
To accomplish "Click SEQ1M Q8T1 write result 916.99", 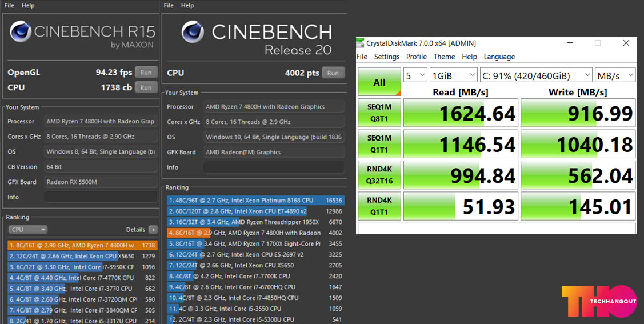I will point(578,113).
